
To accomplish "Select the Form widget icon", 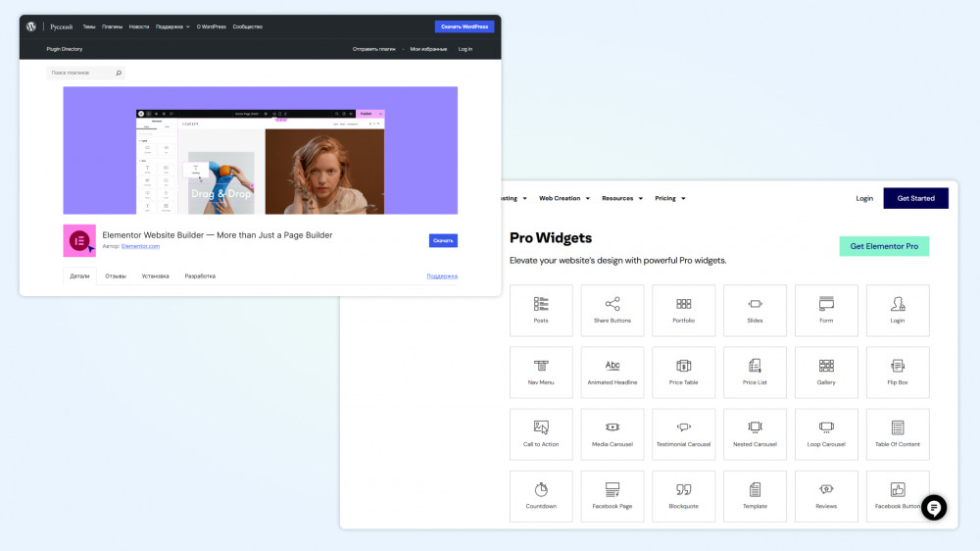I will (826, 304).
